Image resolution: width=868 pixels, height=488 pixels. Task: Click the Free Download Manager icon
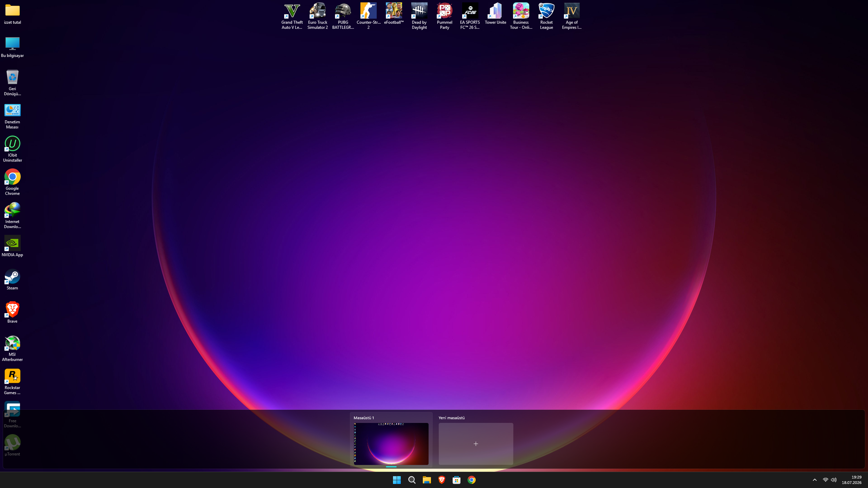point(13,415)
